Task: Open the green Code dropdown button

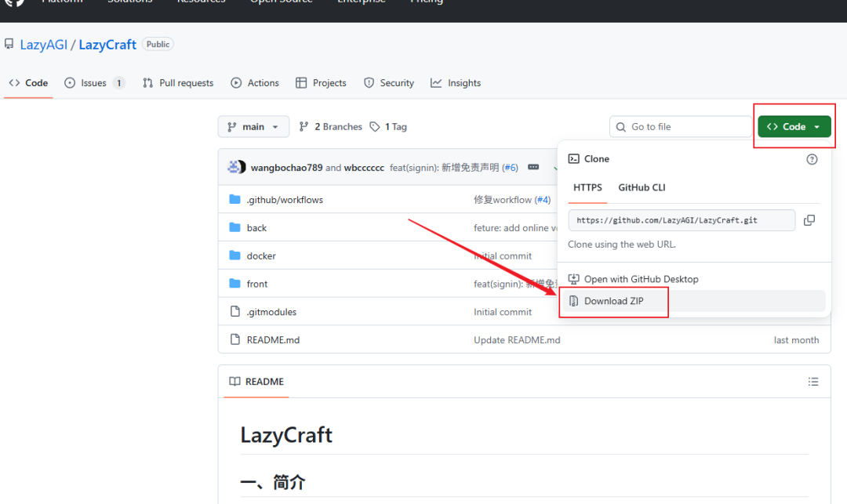Action: tap(794, 127)
